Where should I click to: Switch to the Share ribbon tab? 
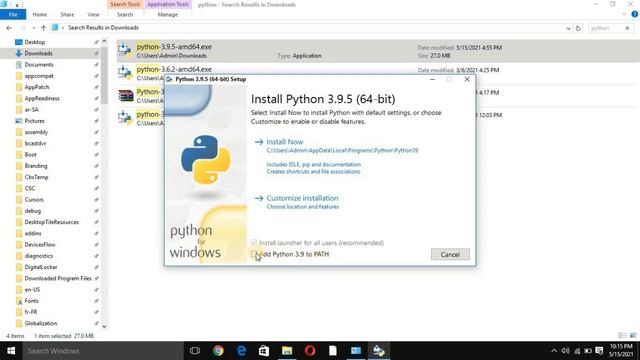[67, 14]
